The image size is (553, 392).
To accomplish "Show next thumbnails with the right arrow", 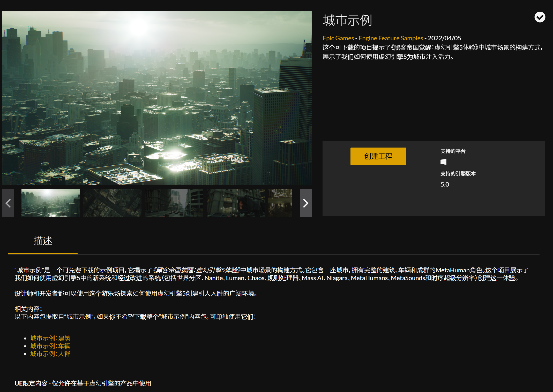I will coord(306,203).
